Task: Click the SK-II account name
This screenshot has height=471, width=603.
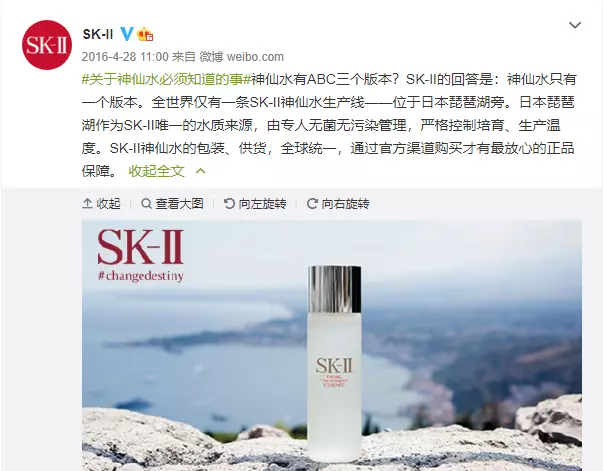Action: tap(98, 34)
